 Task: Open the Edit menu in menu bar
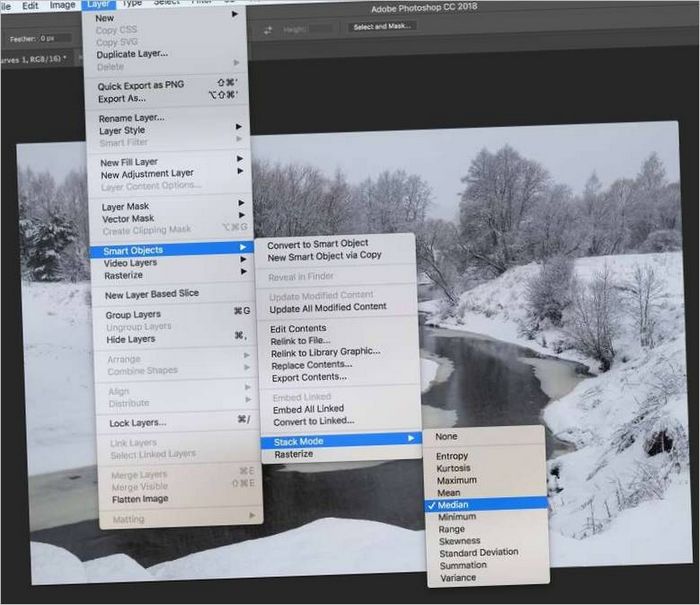[30, 5]
